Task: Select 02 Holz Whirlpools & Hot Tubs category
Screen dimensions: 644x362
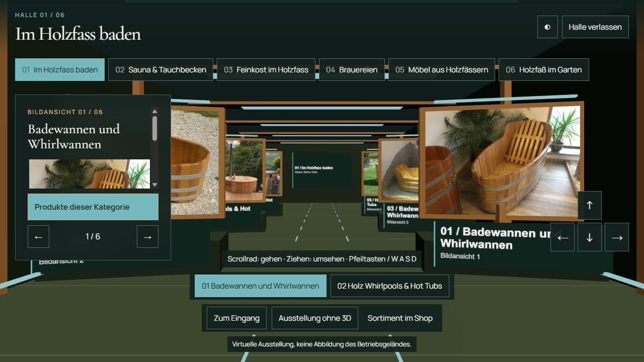Action: (x=389, y=286)
